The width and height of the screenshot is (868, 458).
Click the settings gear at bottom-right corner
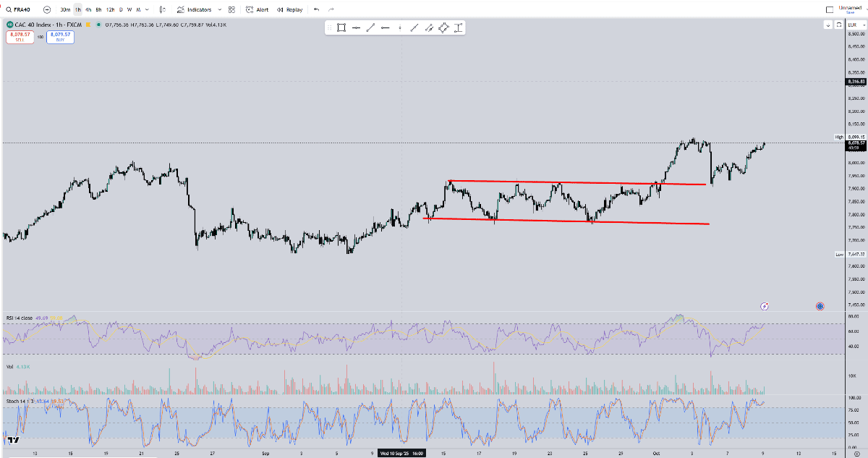coord(856,452)
